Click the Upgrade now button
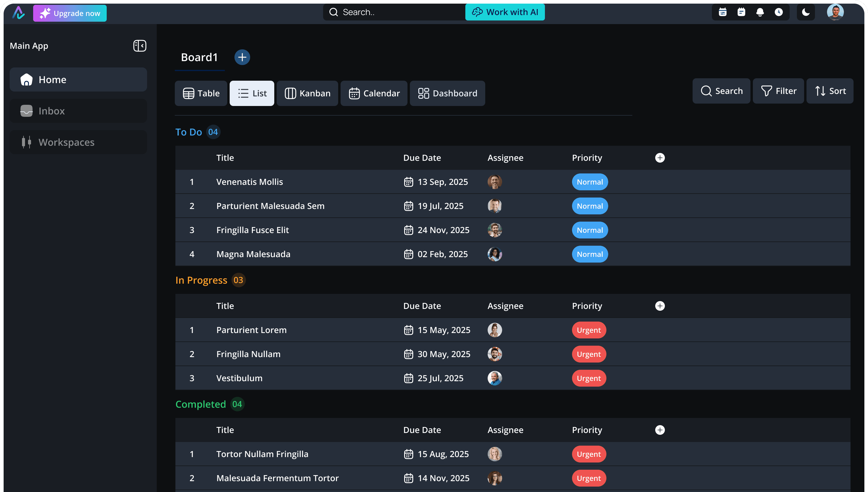The height and width of the screenshot is (492, 868). pyautogui.click(x=70, y=13)
